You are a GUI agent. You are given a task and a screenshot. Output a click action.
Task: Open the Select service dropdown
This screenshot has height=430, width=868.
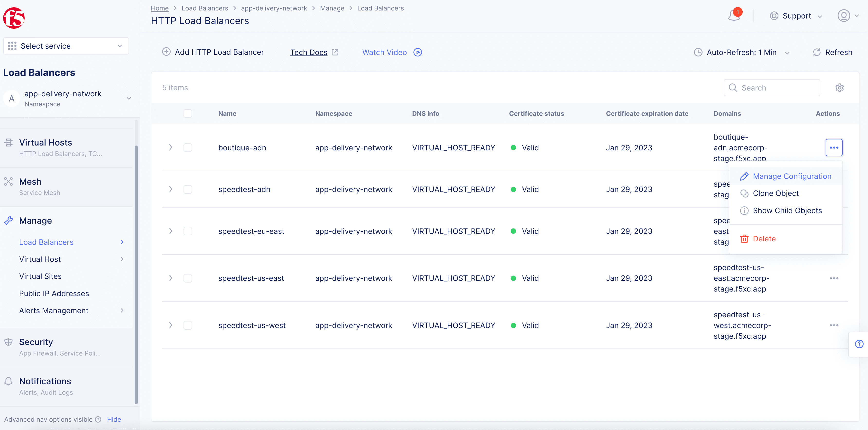[x=66, y=46]
